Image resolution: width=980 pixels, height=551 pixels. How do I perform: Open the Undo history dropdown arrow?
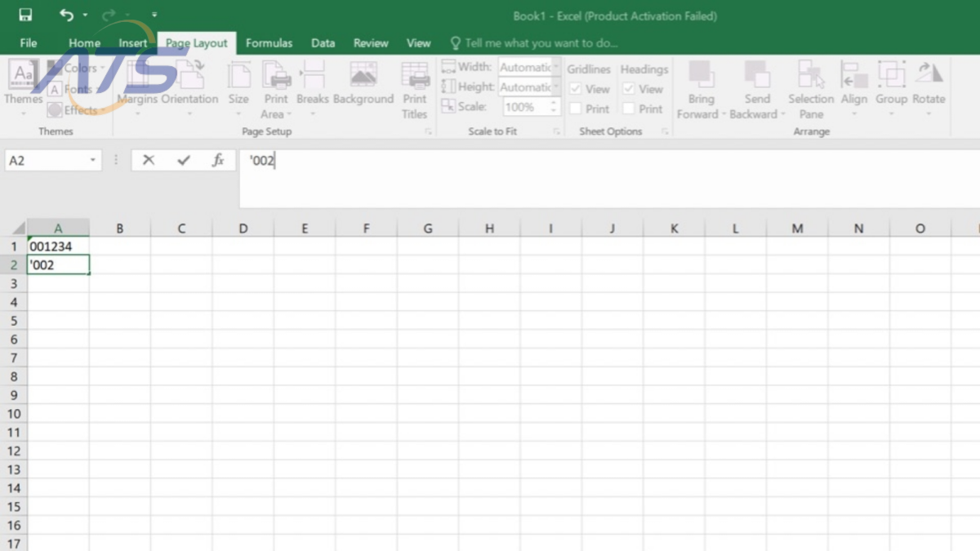coord(85,16)
